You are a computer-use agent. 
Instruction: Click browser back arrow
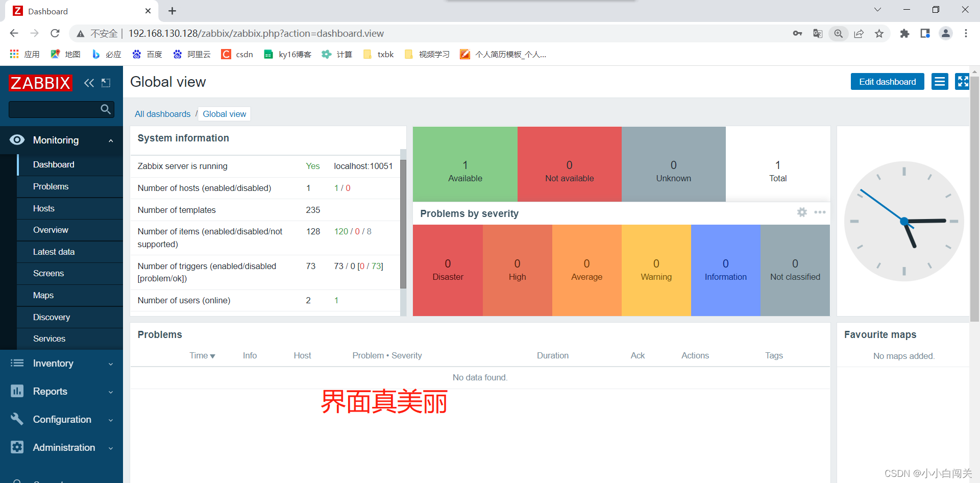[14, 33]
